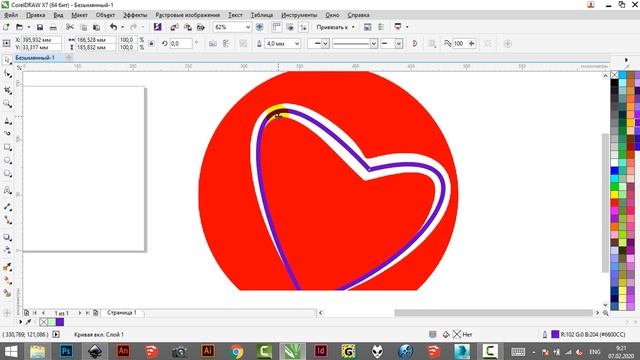Click quick customize plus on property bar
Viewport: 640px width, 360px height.
point(508,43)
